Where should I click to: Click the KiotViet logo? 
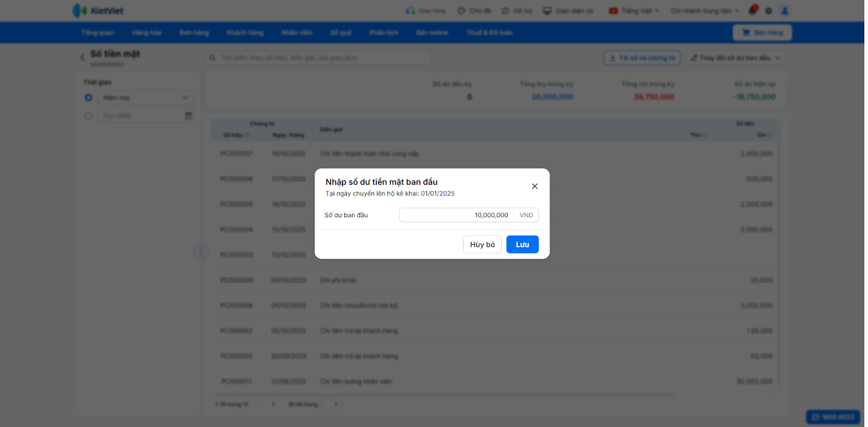98,11
